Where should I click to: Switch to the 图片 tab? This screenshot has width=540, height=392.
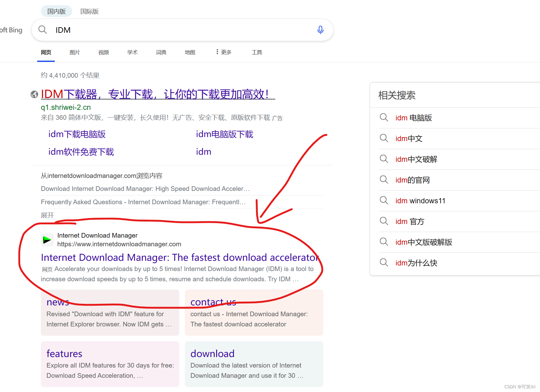pyautogui.click(x=75, y=52)
